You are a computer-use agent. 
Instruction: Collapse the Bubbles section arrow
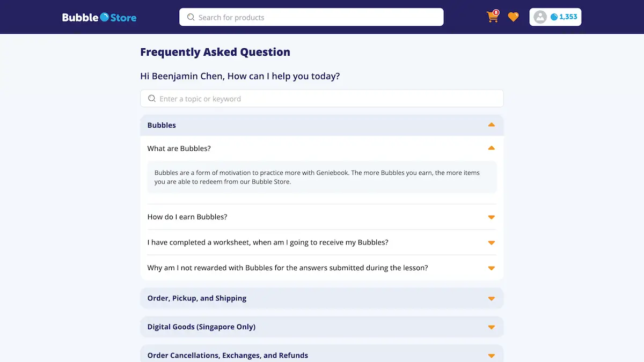491,125
